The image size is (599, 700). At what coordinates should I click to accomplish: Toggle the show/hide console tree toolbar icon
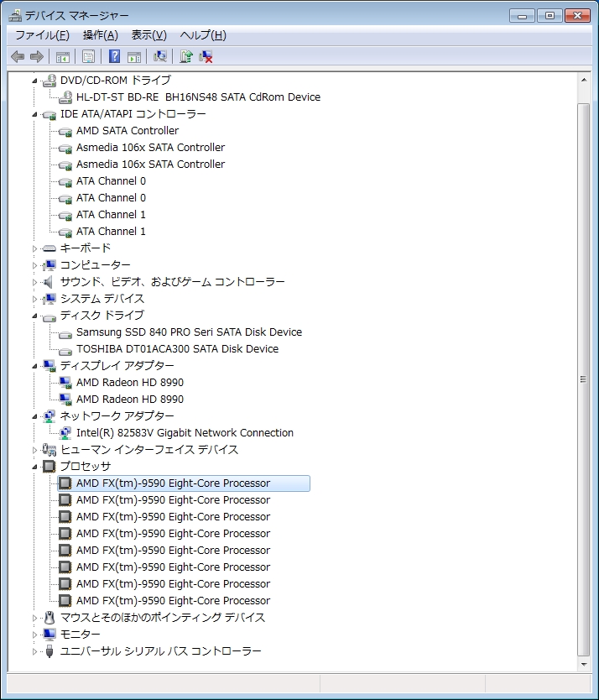(62, 57)
